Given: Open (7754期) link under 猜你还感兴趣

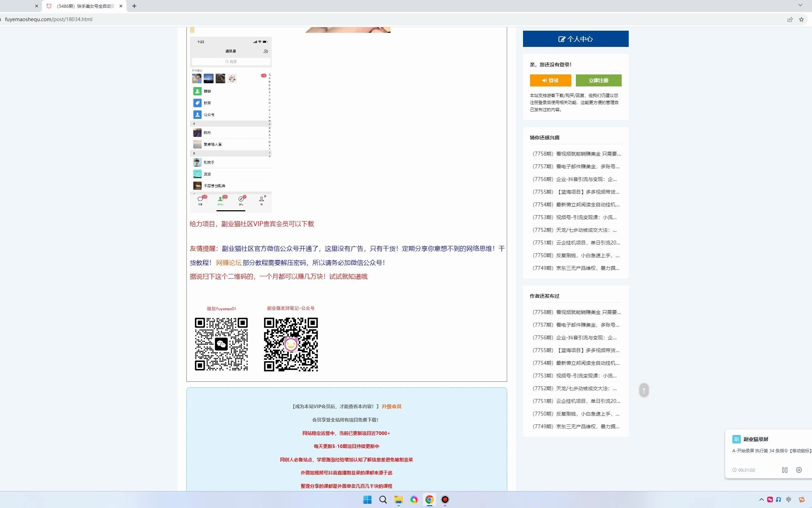Looking at the screenshot, I should pyautogui.click(x=576, y=205).
